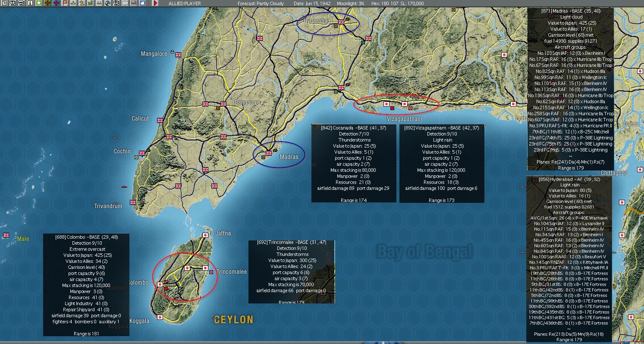Click the 'AVG/1st Sqn' P-40E Warhawk row
The image size is (644, 344).
point(569,218)
